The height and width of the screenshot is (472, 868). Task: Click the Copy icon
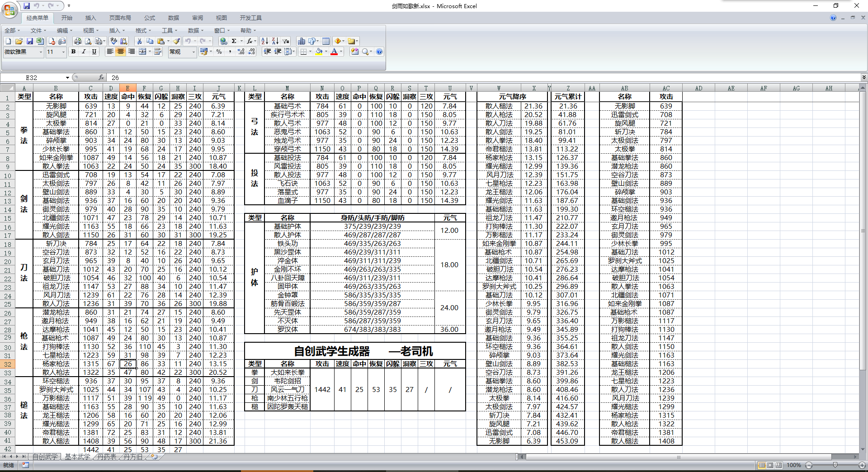tap(150, 41)
